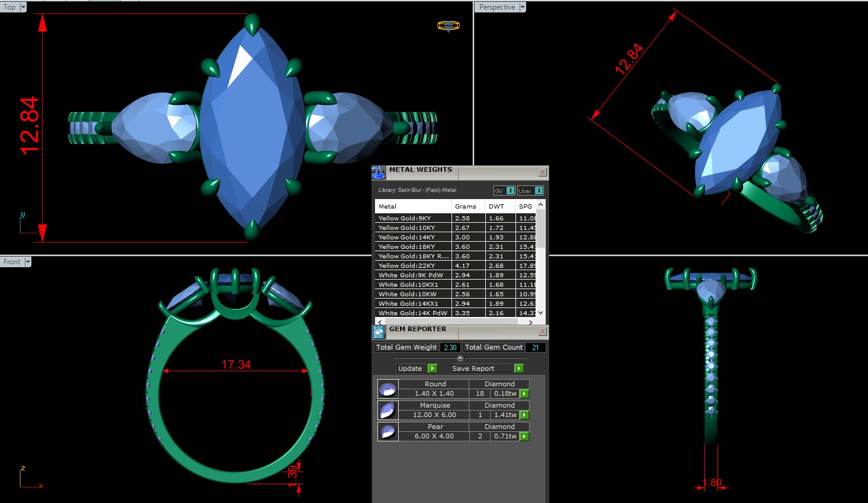Close the Gem Reporter panel
This screenshot has height=503, width=868.
tap(542, 332)
